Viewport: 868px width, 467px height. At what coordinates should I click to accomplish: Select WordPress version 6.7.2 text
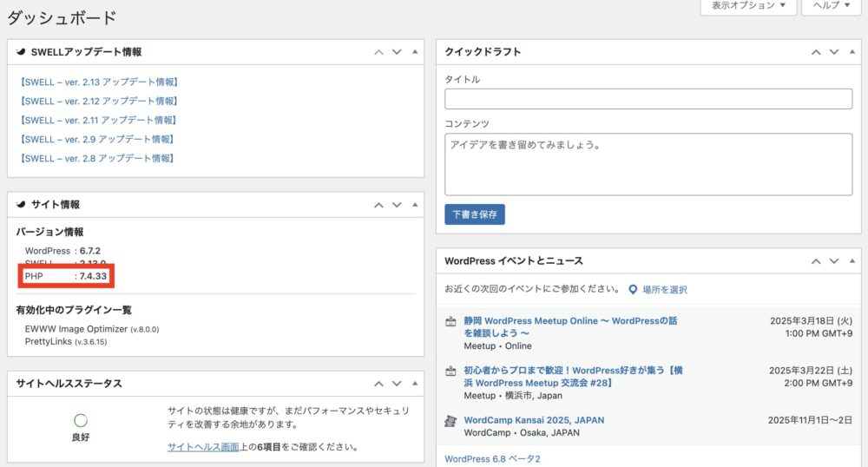90,251
